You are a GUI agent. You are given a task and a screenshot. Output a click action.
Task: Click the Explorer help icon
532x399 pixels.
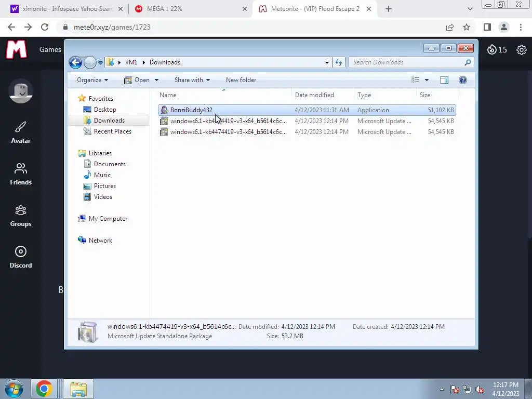click(x=463, y=80)
